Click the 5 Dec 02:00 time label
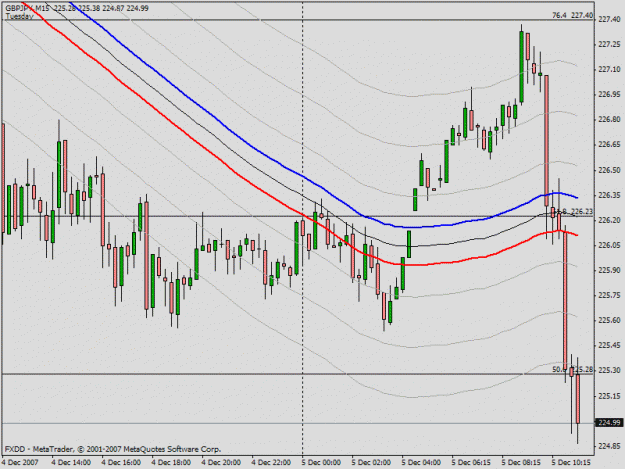 (x=371, y=463)
